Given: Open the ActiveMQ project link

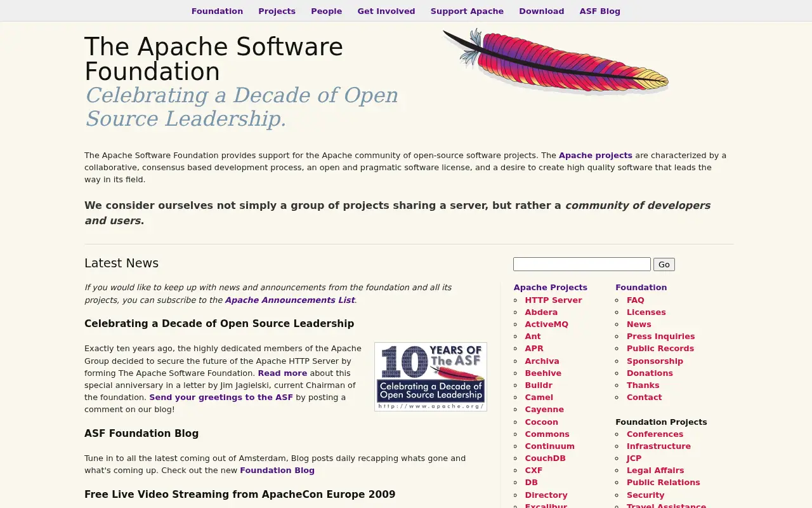Looking at the screenshot, I should (x=546, y=324).
